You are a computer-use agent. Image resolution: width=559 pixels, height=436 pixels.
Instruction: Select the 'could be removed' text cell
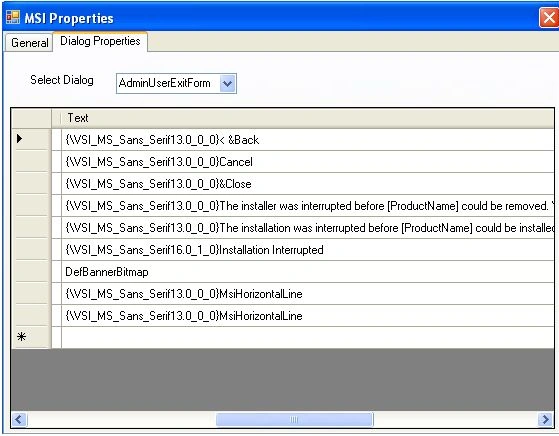click(307, 206)
